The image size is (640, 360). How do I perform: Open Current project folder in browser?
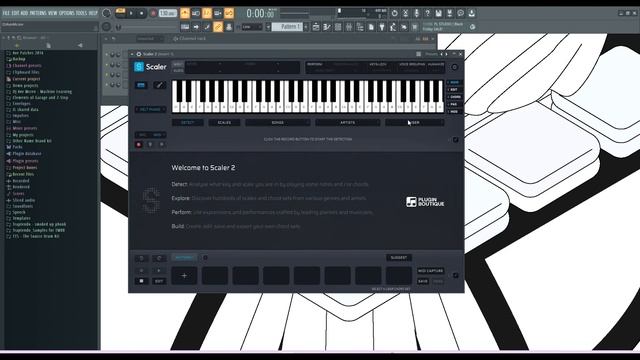(x=26, y=79)
